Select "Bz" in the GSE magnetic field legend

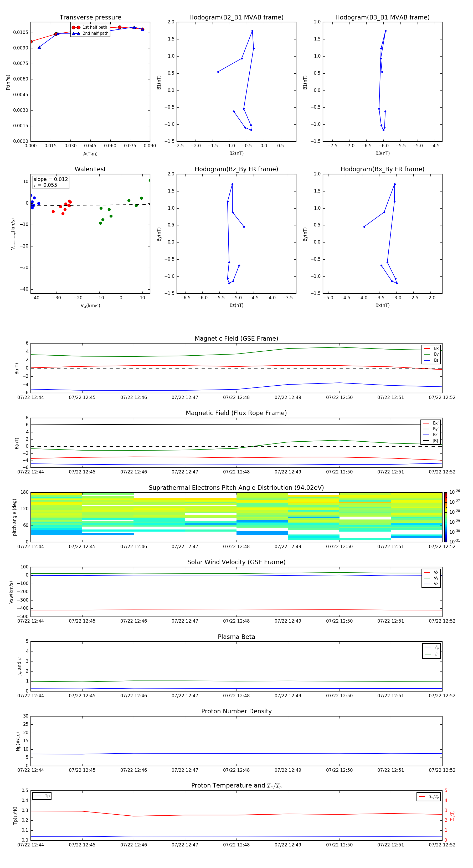(x=431, y=361)
